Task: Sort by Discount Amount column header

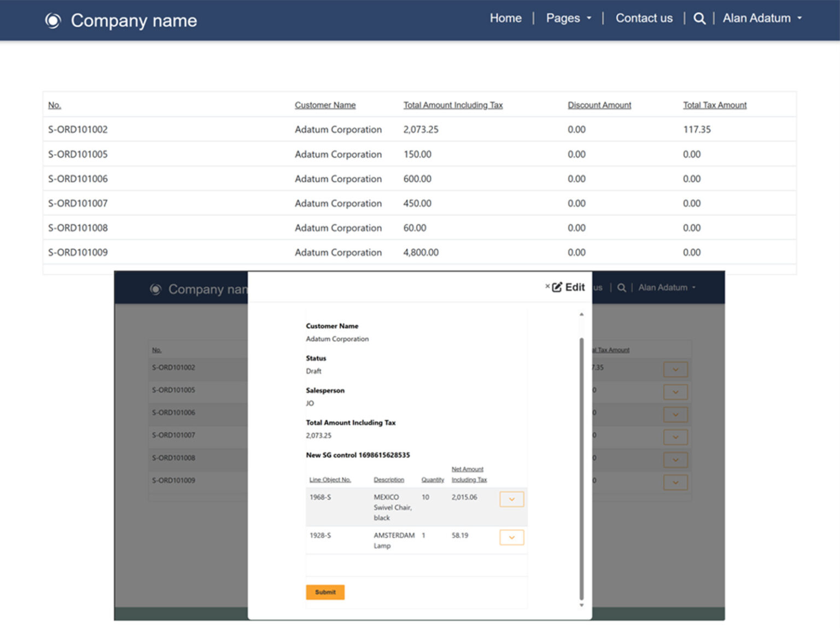Action: click(599, 105)
